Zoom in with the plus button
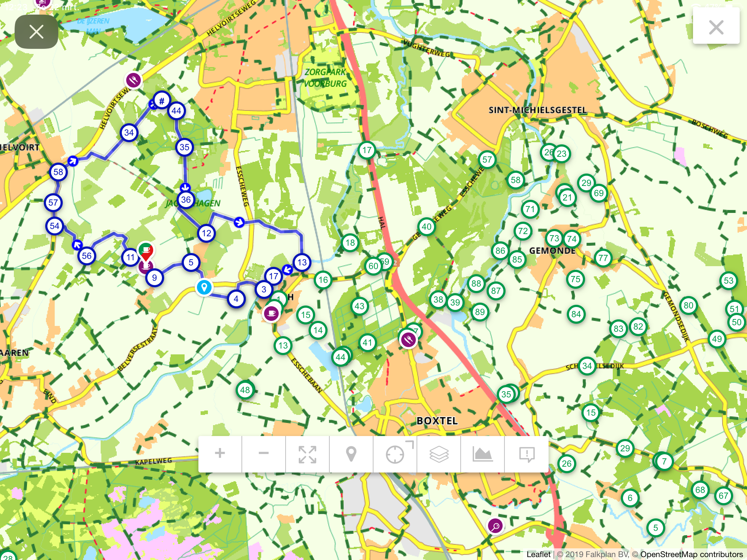 click(x=220, y=454)
